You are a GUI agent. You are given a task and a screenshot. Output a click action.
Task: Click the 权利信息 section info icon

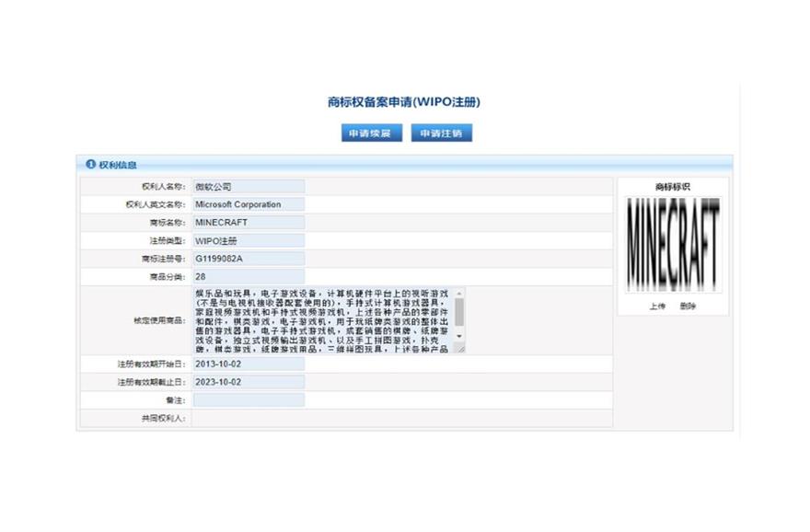click(x=90, y=165)
